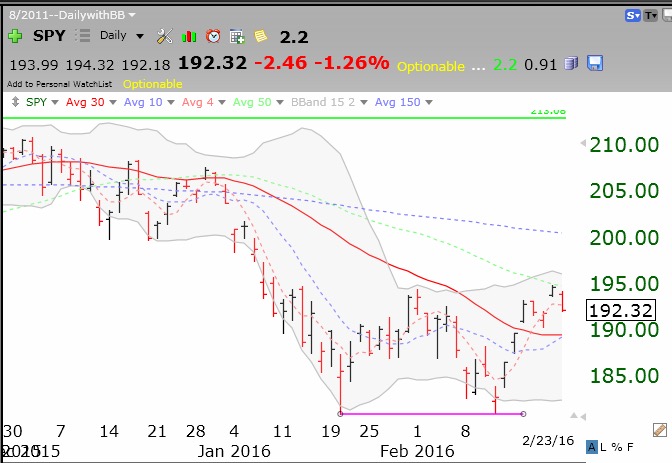The width and height of the screenshot is (672, 463).
Task: Open the ruler drawing tools icon
Action: click(x=660, y=430)
